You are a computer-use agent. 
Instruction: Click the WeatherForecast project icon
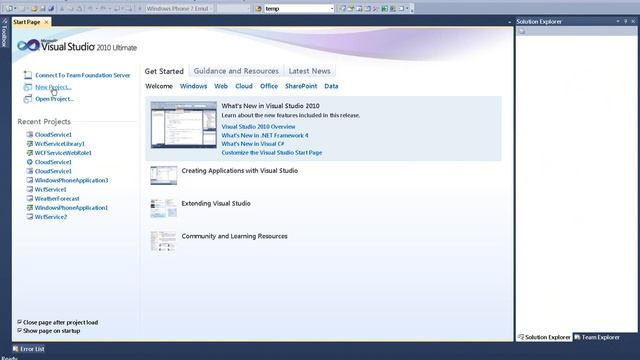click(x=29, y=198)
